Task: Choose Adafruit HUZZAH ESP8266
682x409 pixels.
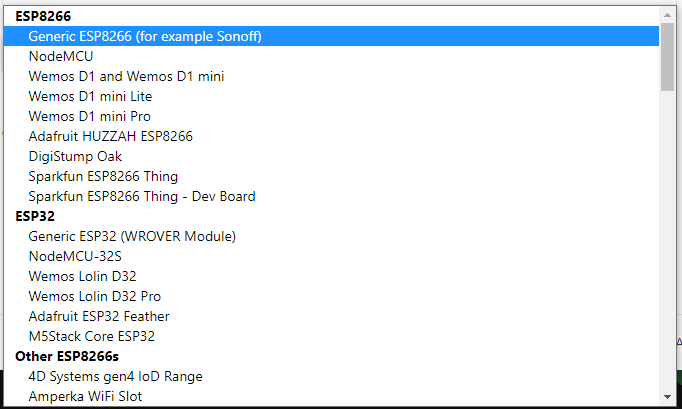Action: (x=331, y=136)
